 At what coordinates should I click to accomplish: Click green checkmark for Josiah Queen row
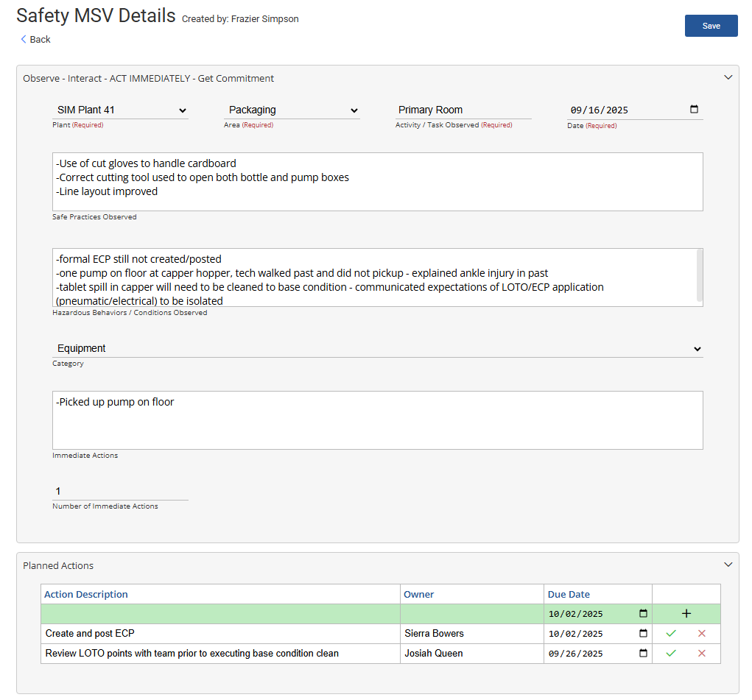pos(671,654)
